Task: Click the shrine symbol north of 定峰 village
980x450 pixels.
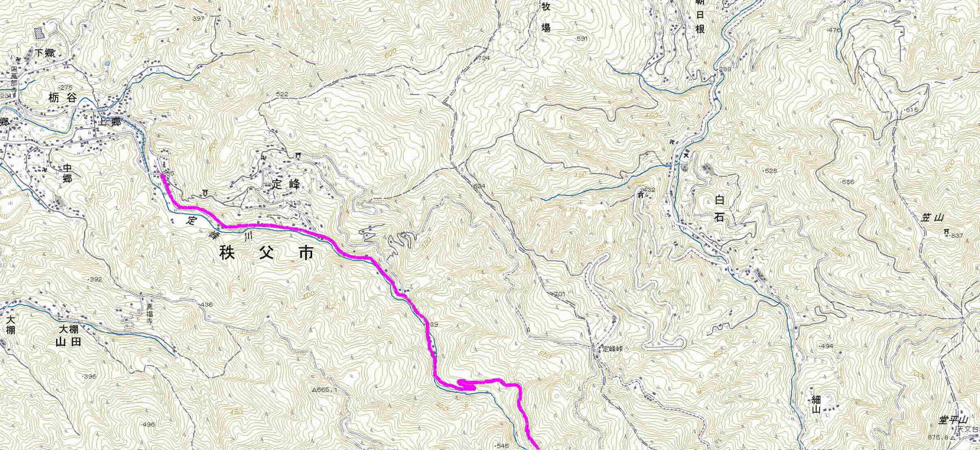Action: tap(298, 155)
